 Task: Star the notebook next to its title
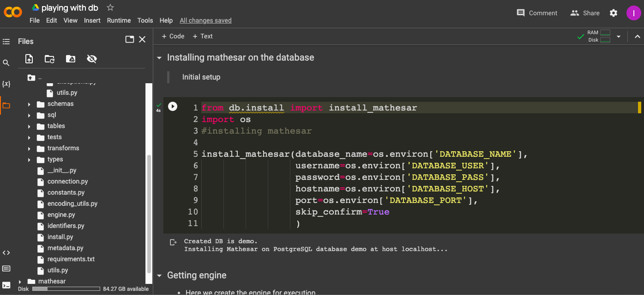pyautogui.click(x=110, y=7)
